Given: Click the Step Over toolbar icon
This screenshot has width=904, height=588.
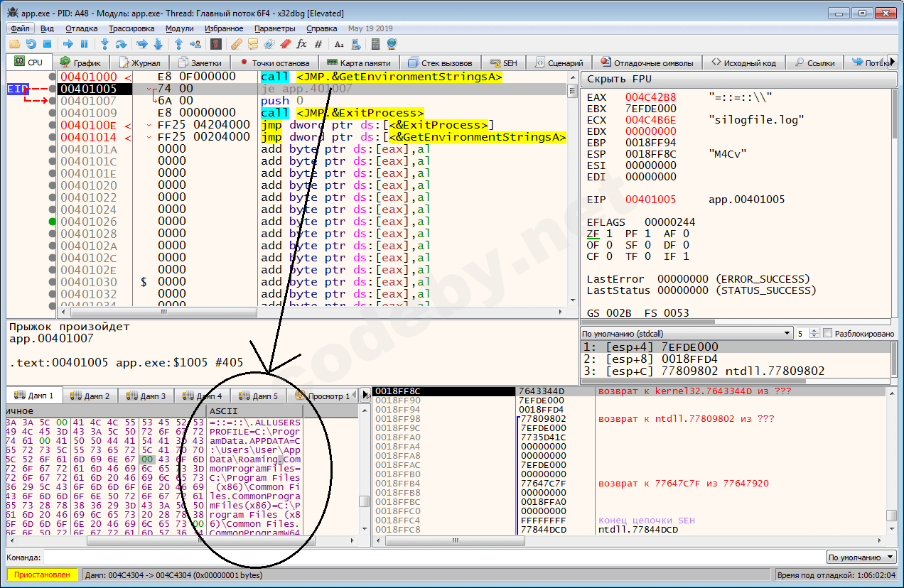Looking at the screenshot, I should point(121,44).
